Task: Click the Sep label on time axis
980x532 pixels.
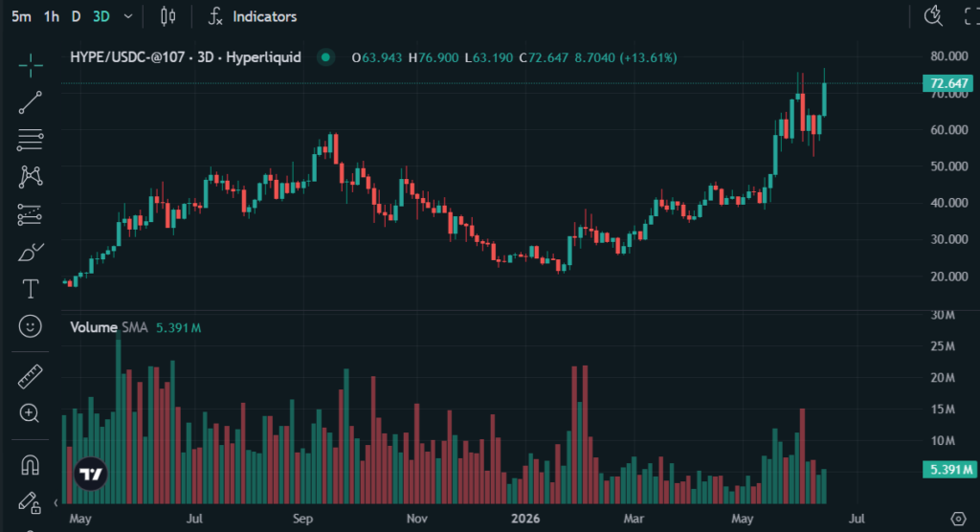Action: [302, 519]
